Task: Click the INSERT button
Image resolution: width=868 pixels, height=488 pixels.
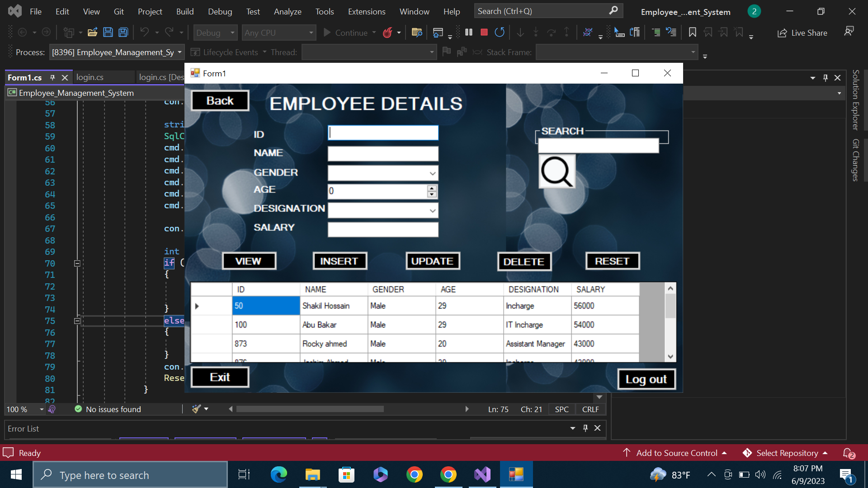Action: [x=339, y=261]
